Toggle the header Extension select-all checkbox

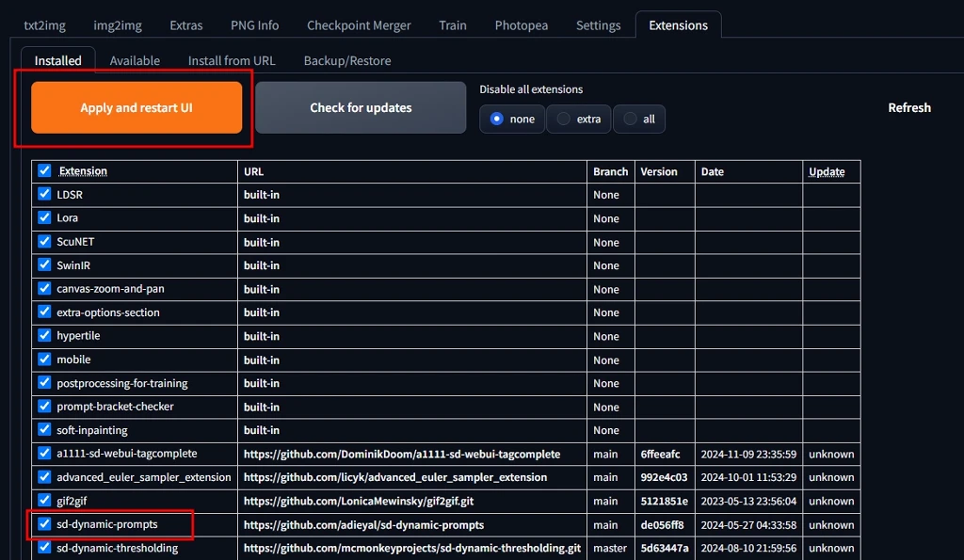coord(44,170)
